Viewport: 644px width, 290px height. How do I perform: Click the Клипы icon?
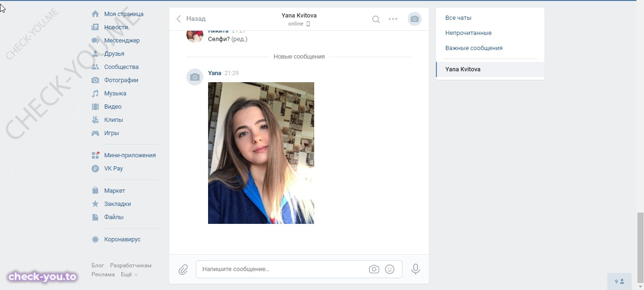[95, 120]
